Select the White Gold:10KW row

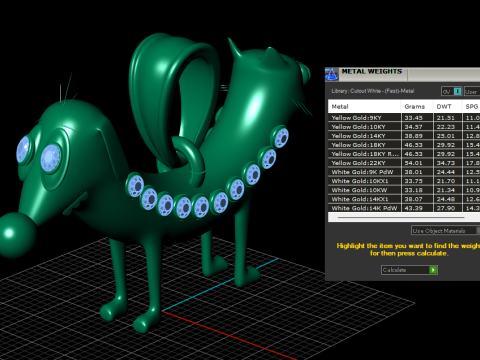point(404,190)
